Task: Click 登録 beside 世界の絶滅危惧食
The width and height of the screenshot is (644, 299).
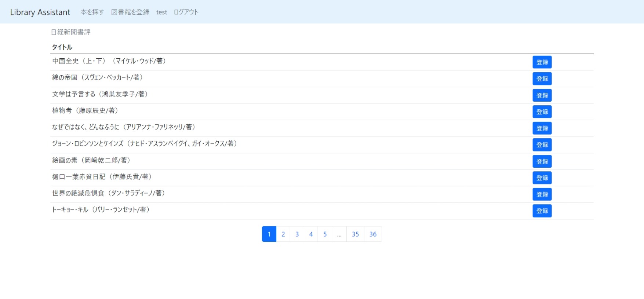Action: coord(542,194)
